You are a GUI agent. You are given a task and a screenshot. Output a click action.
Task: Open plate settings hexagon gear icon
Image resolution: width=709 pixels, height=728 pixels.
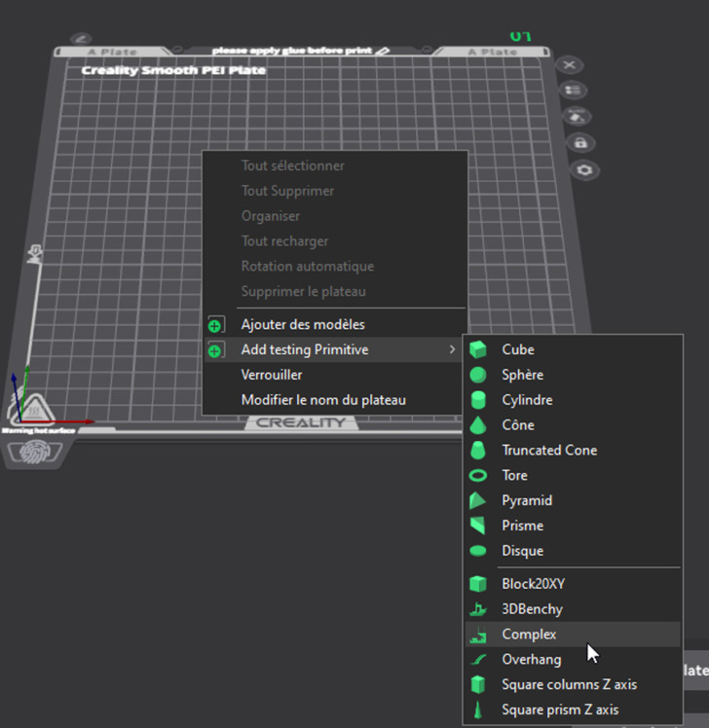(584, 170)
